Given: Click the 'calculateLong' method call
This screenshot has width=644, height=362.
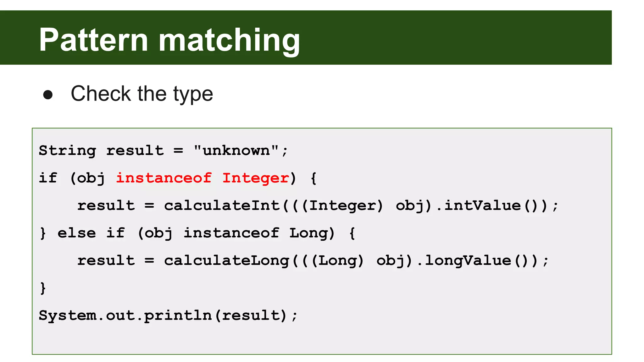Looking at the screenshot, I should click(x=226, y=261).
